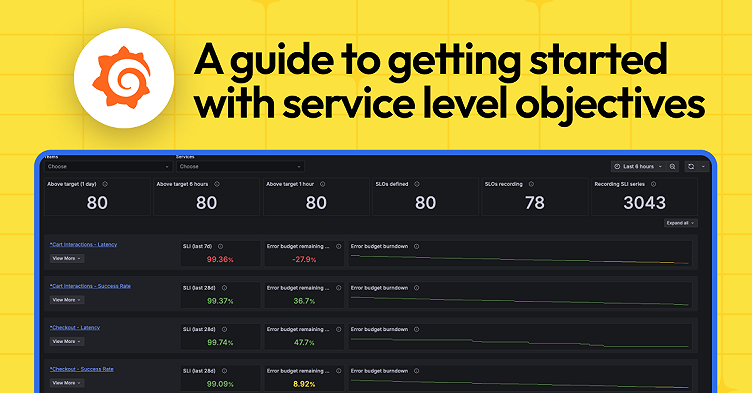Click the 80 value under Above target (1 day)

[x=97, y=203]
